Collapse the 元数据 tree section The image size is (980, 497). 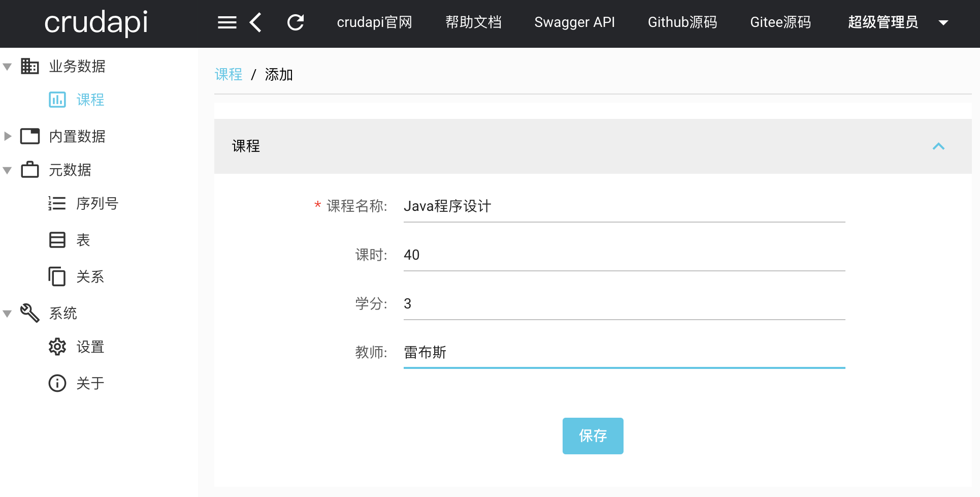8,170
